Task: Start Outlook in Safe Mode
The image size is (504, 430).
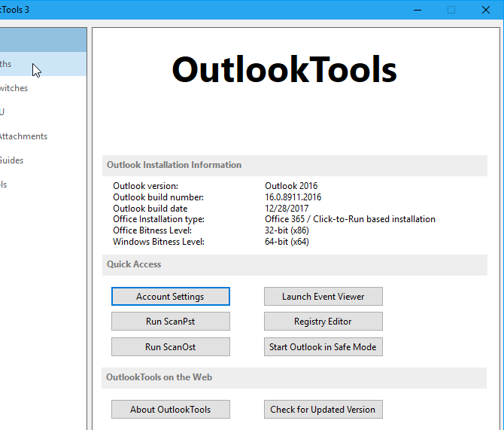Action: [x=323, y=346]
